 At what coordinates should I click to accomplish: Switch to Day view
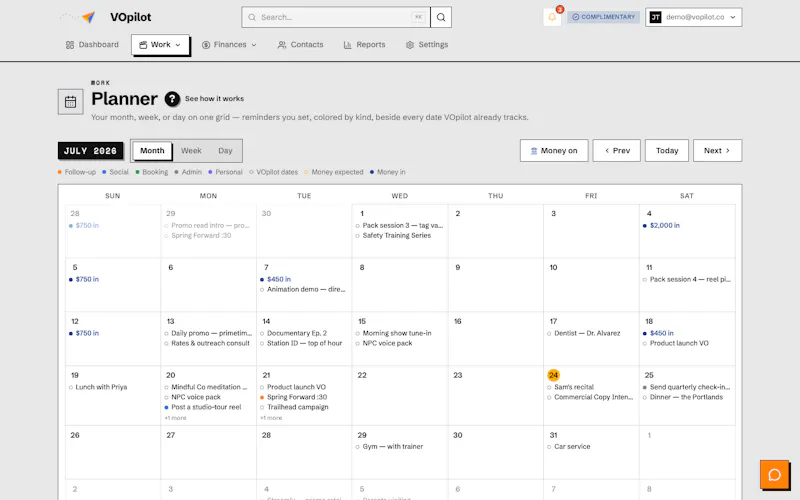225,151
